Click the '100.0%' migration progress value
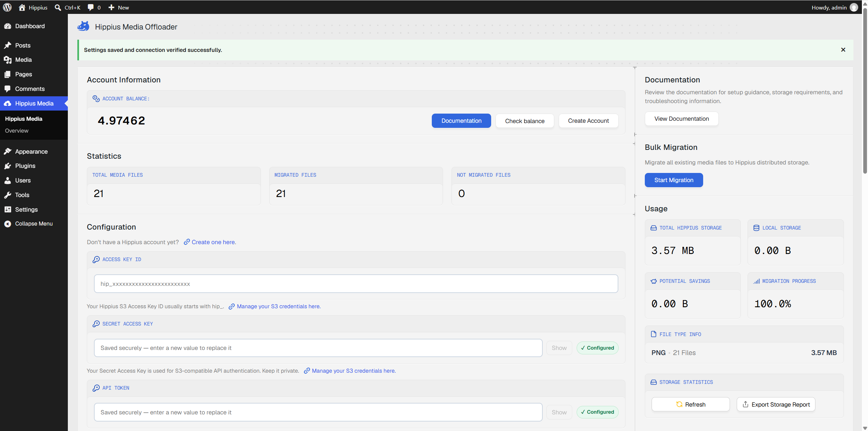Screen dimensions: 868x431 click(773, 304)
